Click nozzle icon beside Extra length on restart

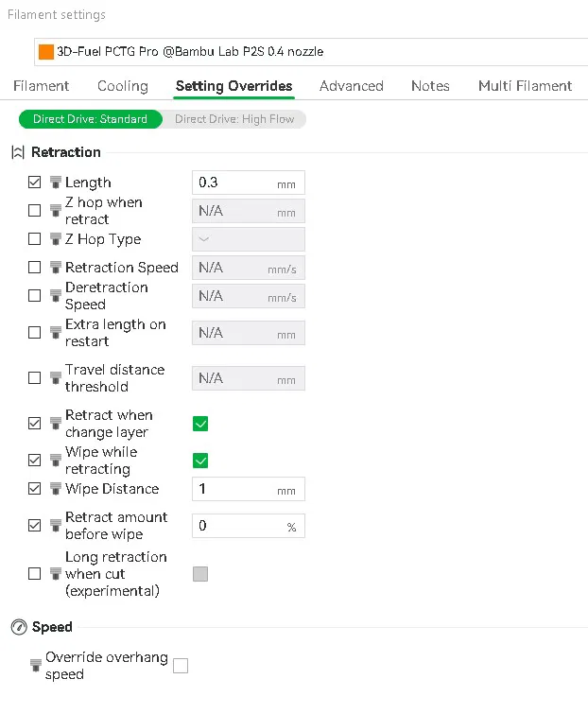pyautogui.click(x=55, y=333)
